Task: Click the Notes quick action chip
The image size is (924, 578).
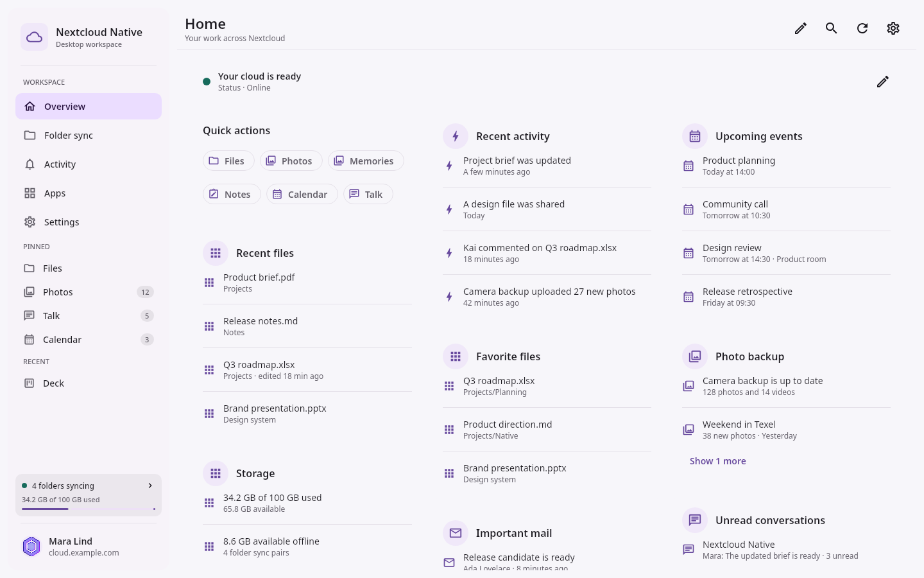Action: coord(232,194)
